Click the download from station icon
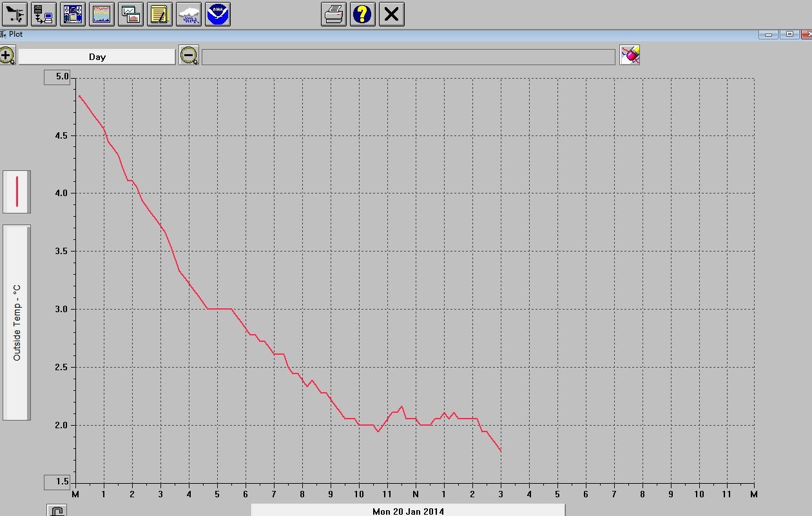 click(43, 14)
